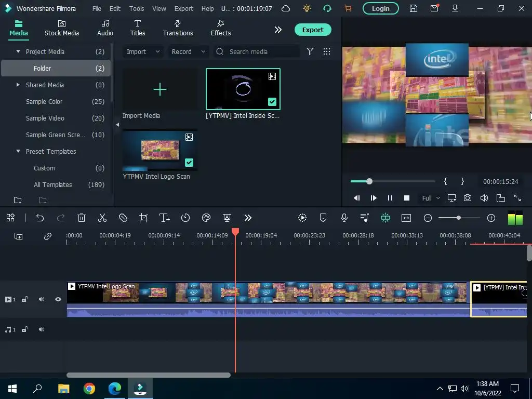Click the tag Edit icon in timeline toolbar

click(123, 218)
